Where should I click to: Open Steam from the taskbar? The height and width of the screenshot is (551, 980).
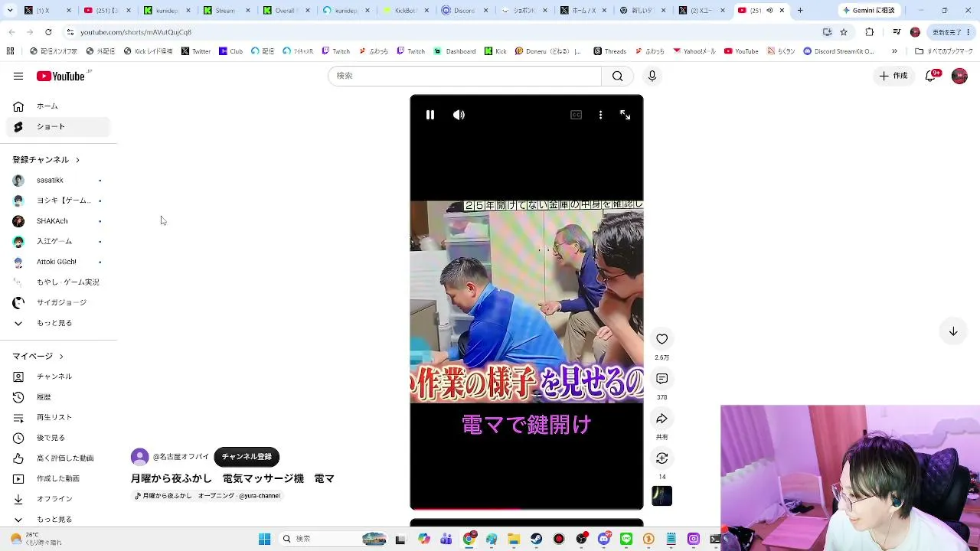[x=537, y=540]
